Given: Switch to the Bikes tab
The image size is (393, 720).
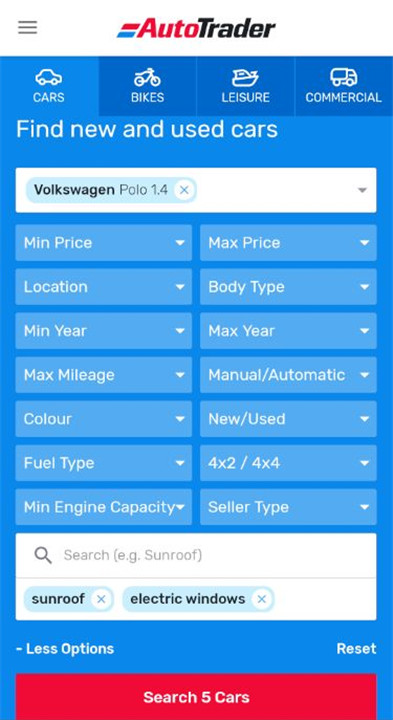Looking at the screenshot, I should (147, 86).
